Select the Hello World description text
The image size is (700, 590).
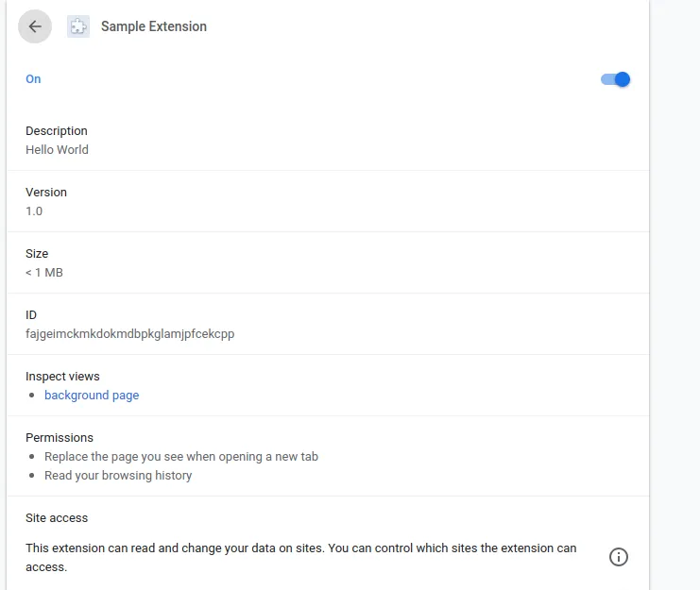coord(57,149)
